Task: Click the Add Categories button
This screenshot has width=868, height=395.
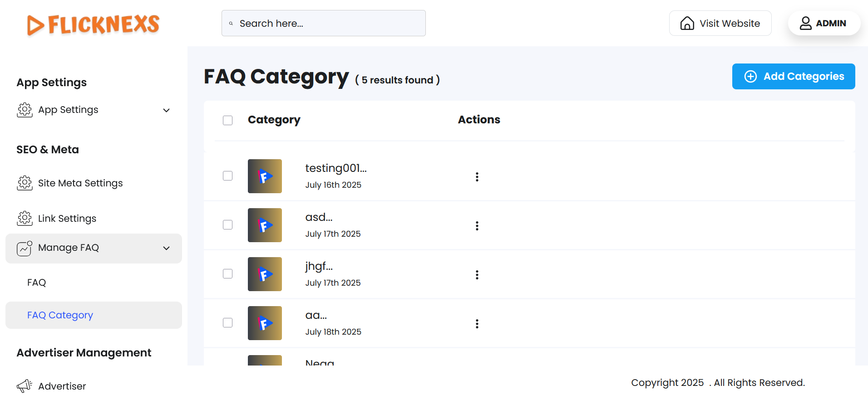Action: coord(793,77)
